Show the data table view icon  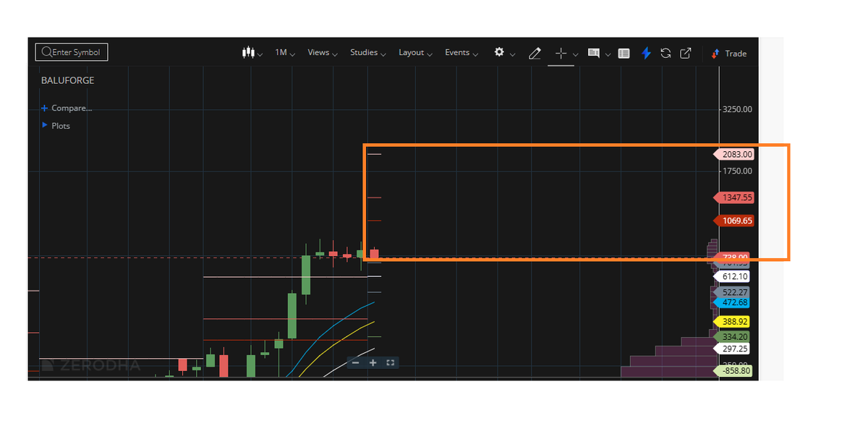[624, 53]
